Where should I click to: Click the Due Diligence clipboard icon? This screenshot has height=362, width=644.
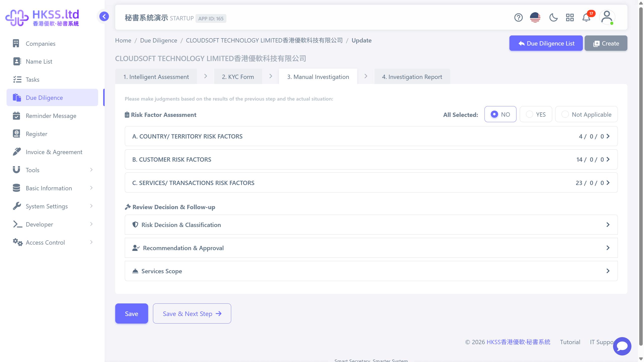(17, 98)
